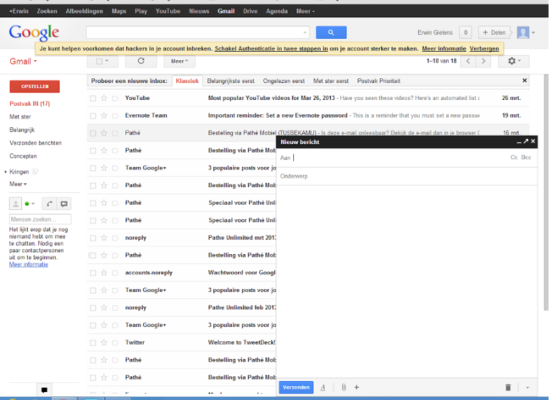Click Schakel Authenticatie in twee stappen in link
This screenshot has width=550, height=400.
pos(271,49)
